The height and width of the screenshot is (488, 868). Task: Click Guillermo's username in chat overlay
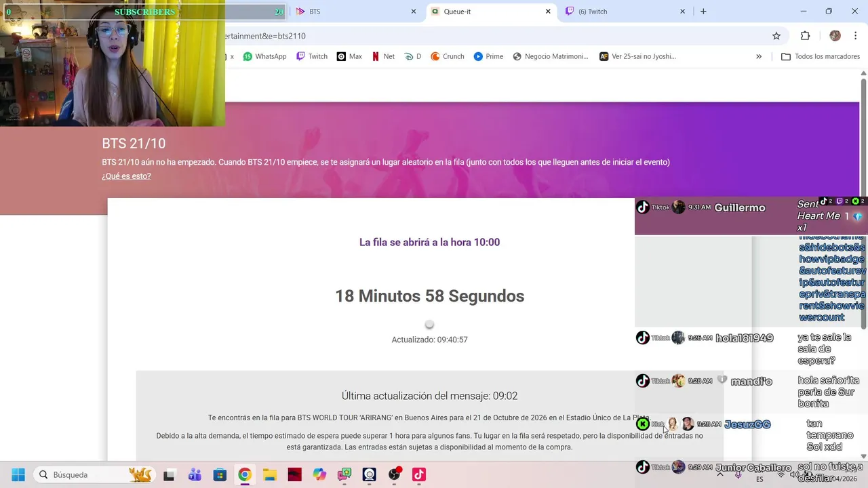point(740,207)
